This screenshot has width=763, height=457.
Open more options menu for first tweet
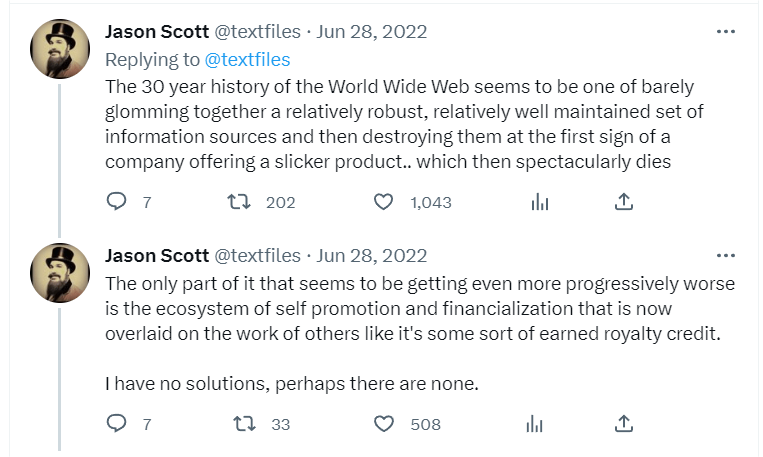(726, 31)
